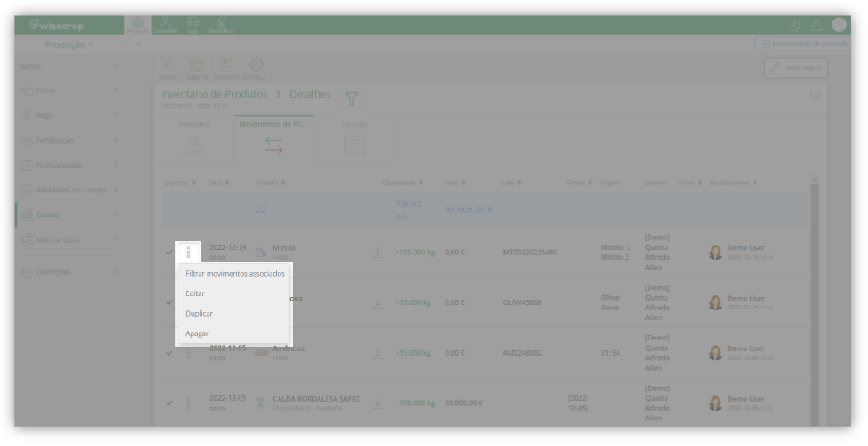
Task: Click Demo User avatar on Amêndoa row
Action: click(715, 353)
